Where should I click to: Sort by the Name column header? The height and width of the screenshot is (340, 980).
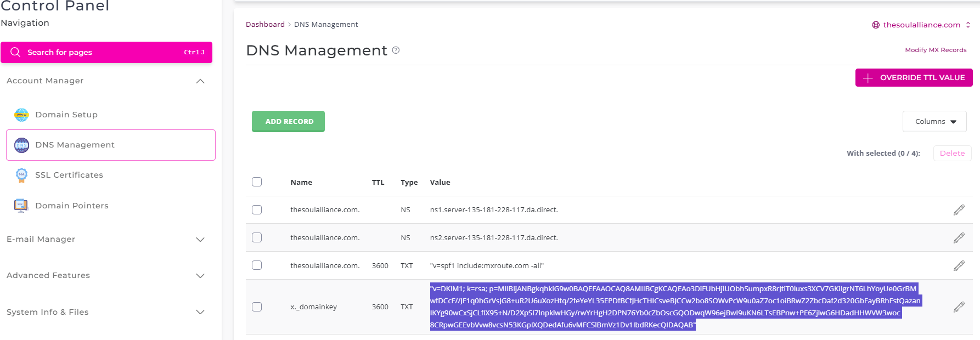coord(301,183)
